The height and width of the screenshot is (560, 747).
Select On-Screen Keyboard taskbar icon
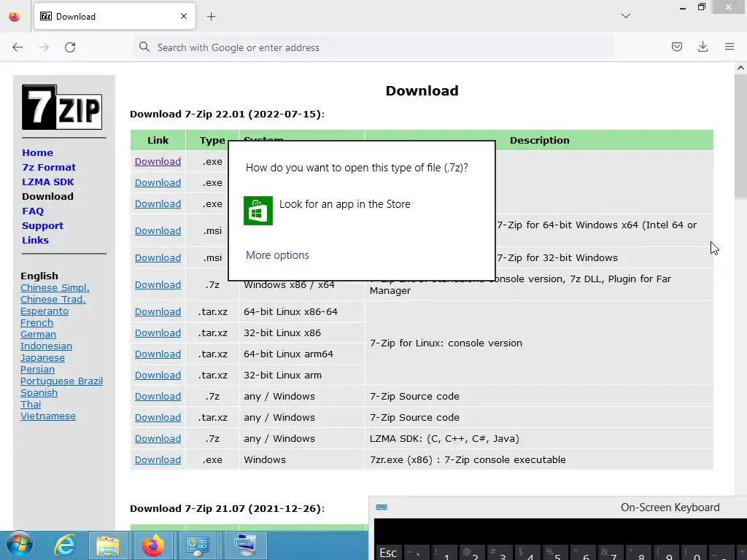pyautogui.click(x=245, y=545)
